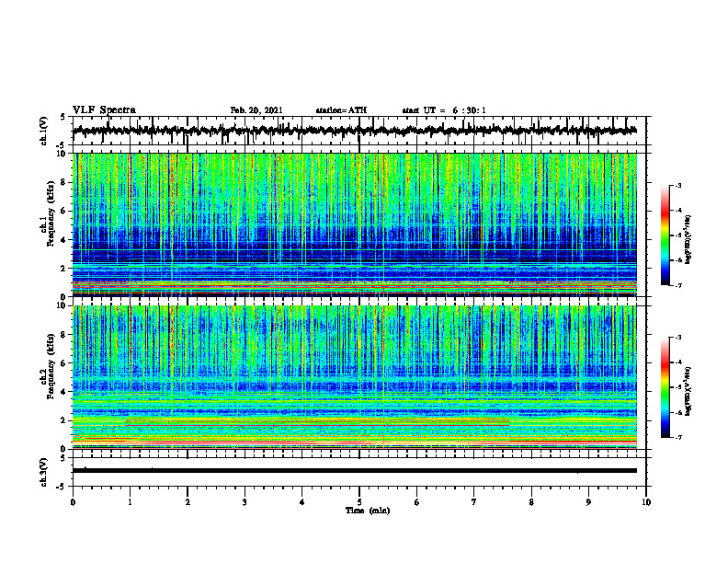
Task: Click the time axis tick label "6"
Action: (x=417, y=502)
